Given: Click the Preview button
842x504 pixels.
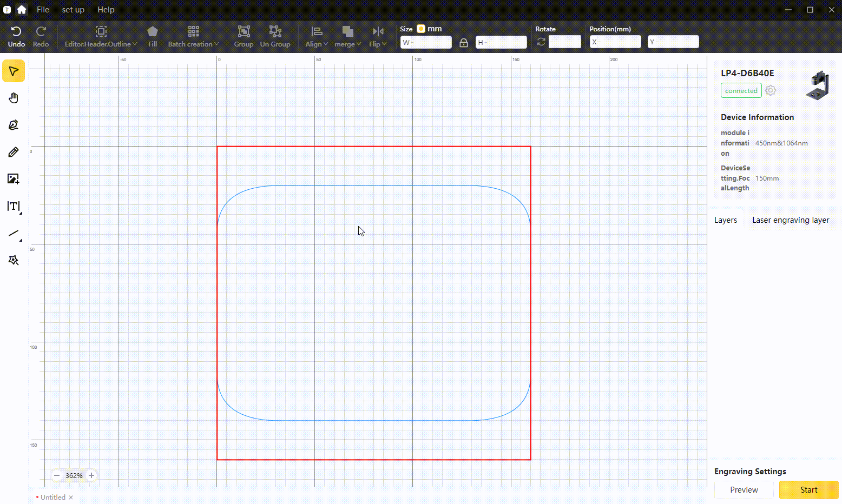Looking at the screenshot, I should (x=744, y=490).
